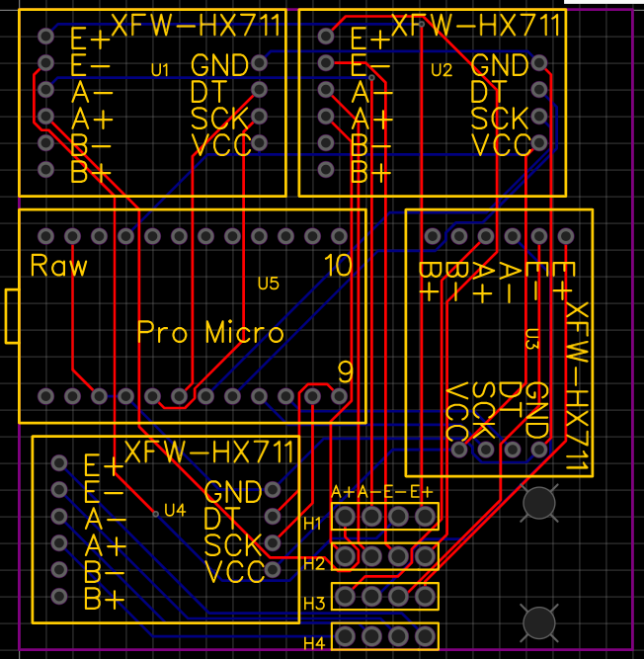Pick the DT pad on U4
The height and width of the screenshot is (659, 644).
[x=273, y=517]
